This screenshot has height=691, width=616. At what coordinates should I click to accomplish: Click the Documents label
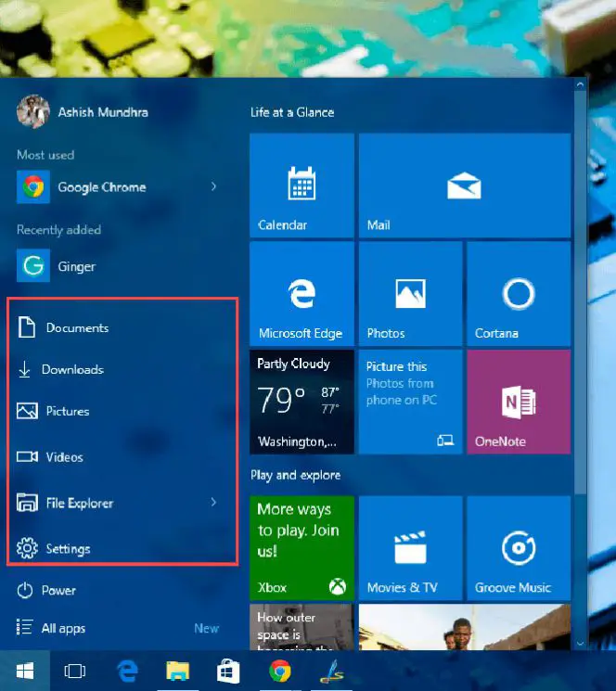78,327
